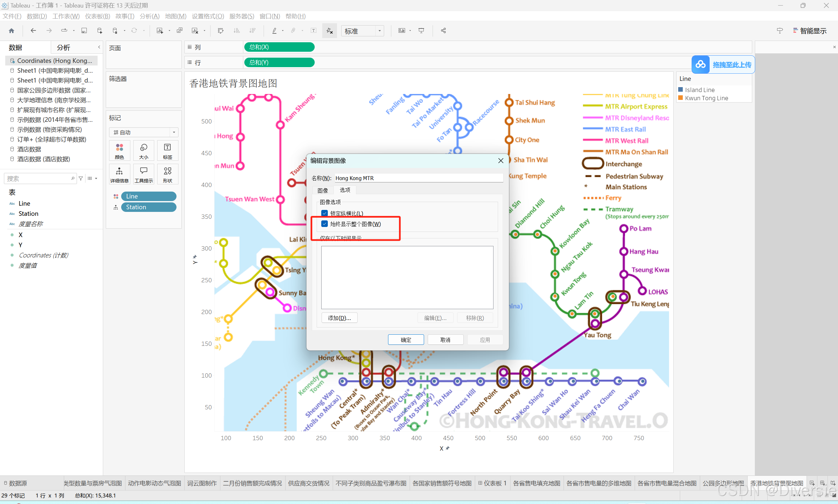Open the 数据源 tab at the bottom
The image size is (838, 504).
point(15,483)
